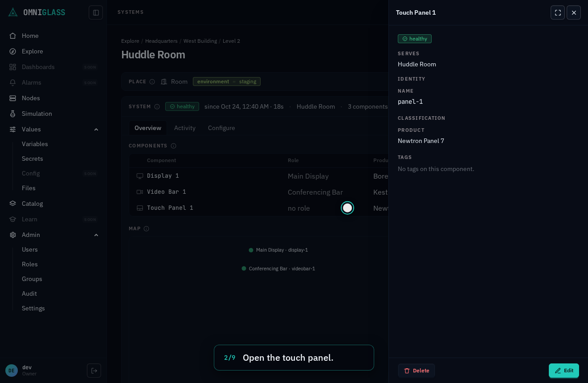Switch to the Activity tab
The height and width of the screenshot is (383, 588).
click(x=185, y=128)
